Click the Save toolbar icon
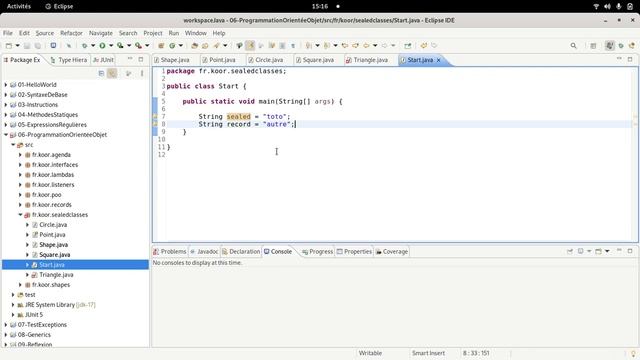This screenshot has height=360, width=640. tap(27, 46)
